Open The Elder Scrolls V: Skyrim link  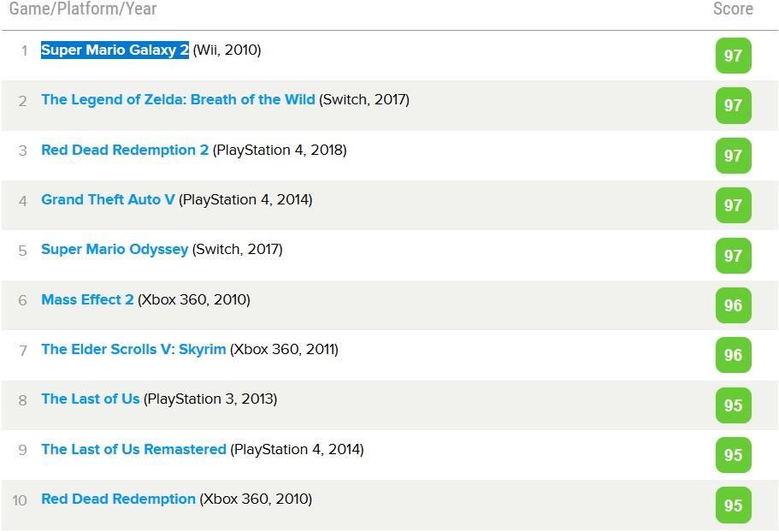point(133,349)
